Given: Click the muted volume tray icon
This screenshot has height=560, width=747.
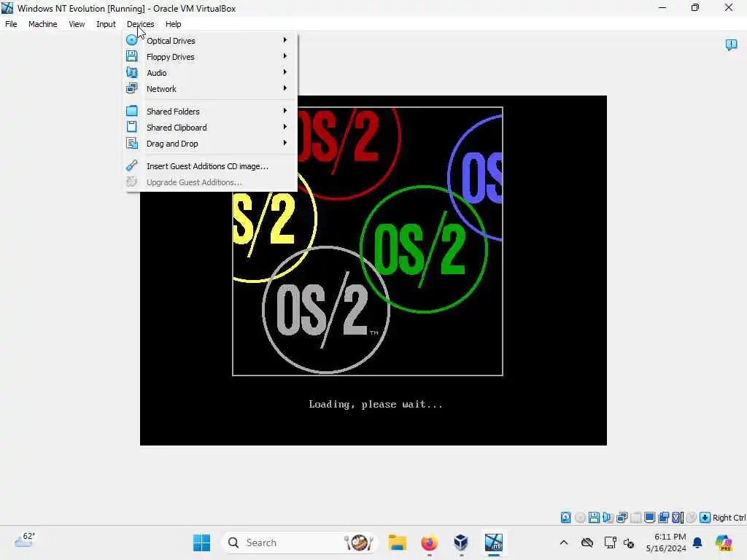Looking at the screenshot, I should click(628, 542).
